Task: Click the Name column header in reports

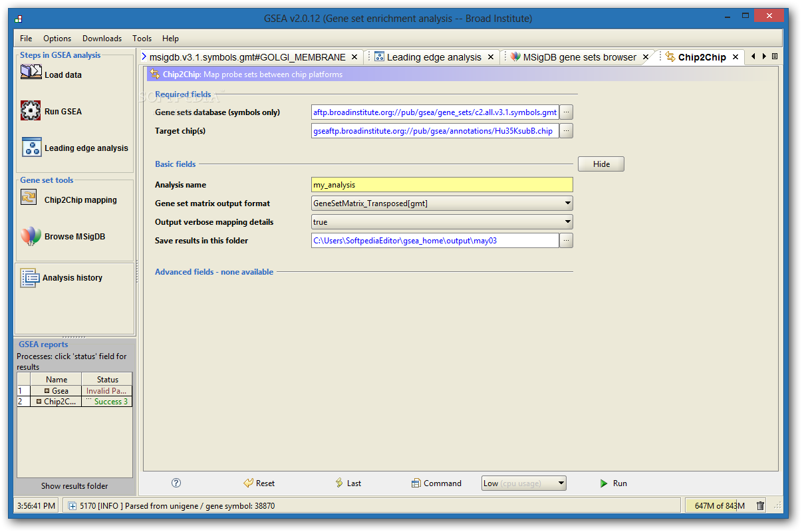Action: 57,380
